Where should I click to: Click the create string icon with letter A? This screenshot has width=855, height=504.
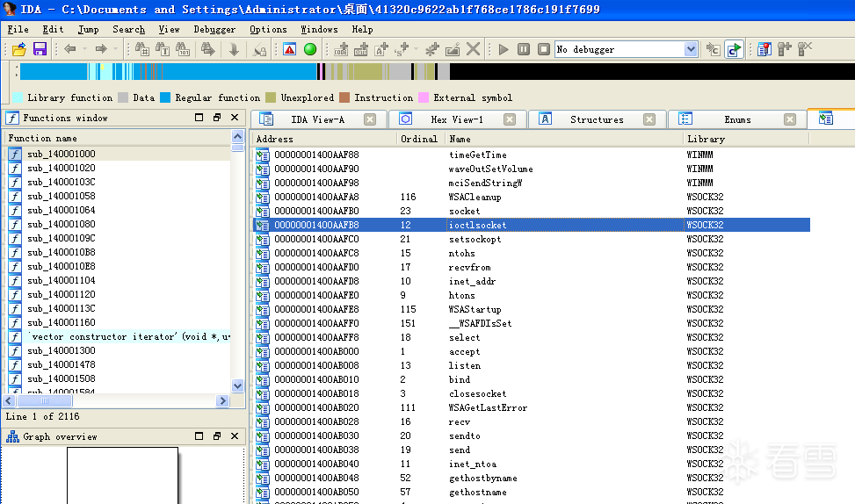pos(381,49)
